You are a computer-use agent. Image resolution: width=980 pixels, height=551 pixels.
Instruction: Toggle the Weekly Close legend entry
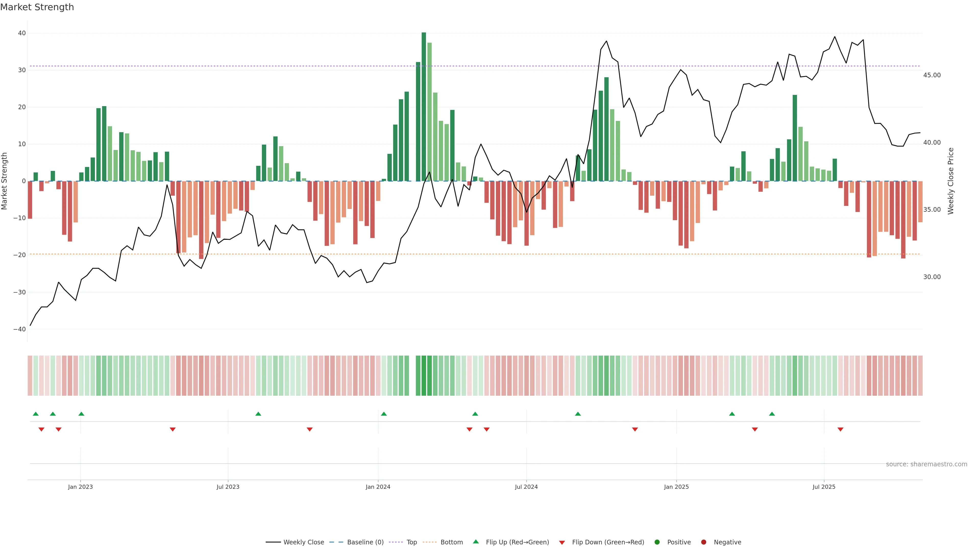(303, 542)
